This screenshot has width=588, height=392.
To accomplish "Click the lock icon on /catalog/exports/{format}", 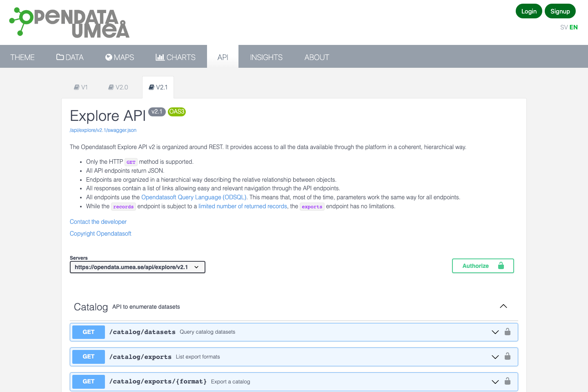I will point(508,381).
